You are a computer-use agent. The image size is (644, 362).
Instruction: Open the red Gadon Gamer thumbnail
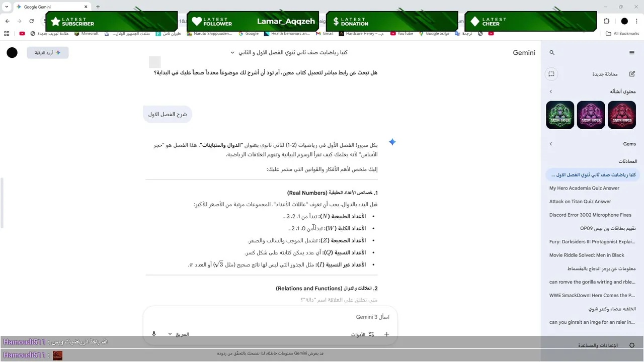[x=622, y=115]
